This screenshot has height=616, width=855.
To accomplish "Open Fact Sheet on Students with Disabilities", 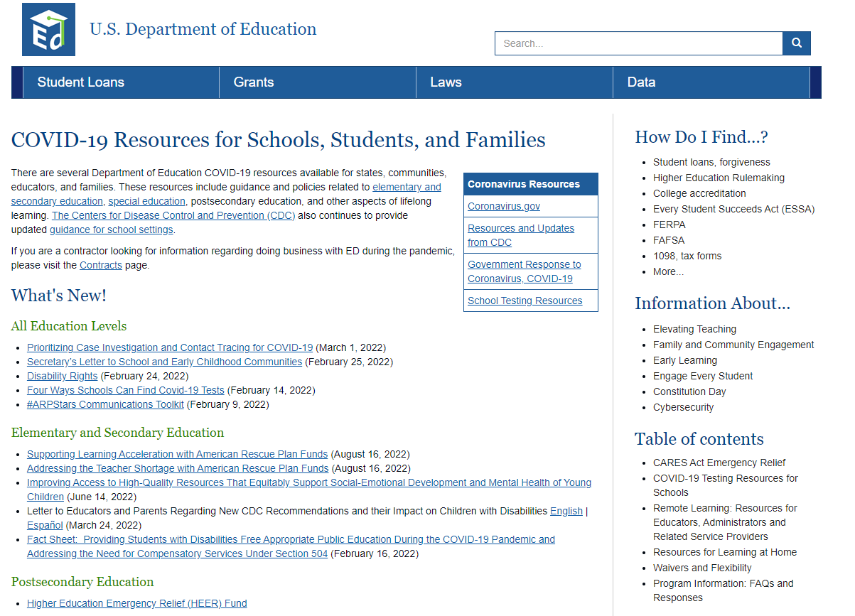I will click(x=291, y=546).
